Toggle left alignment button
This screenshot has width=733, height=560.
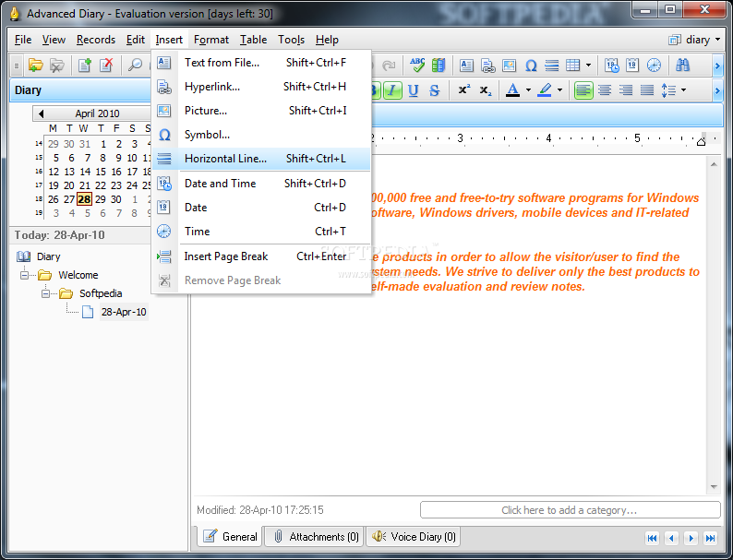[x=583, y=90]
